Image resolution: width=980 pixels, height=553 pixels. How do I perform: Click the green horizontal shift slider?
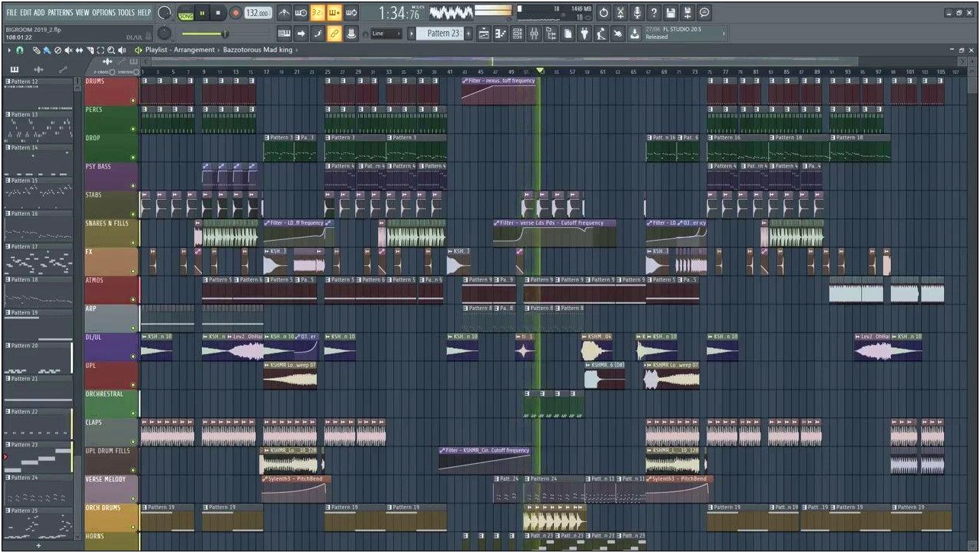pyautogui.click(x=204, y=34)
